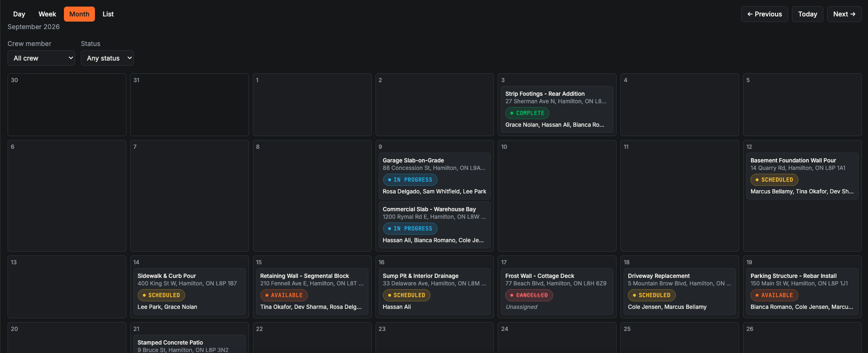
Task: Open Retaining Wall - Segmental Block job
Action: [312, 292]
